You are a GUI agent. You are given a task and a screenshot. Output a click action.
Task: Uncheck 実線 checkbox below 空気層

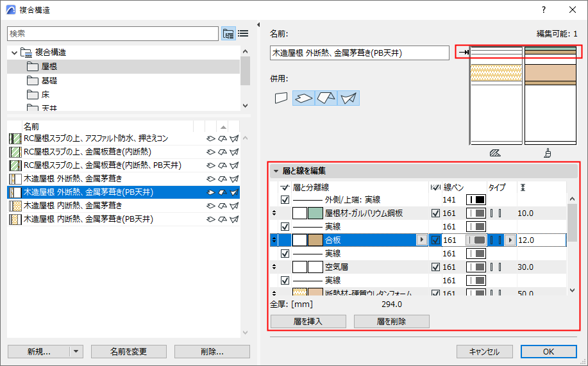tap(285, 281)
